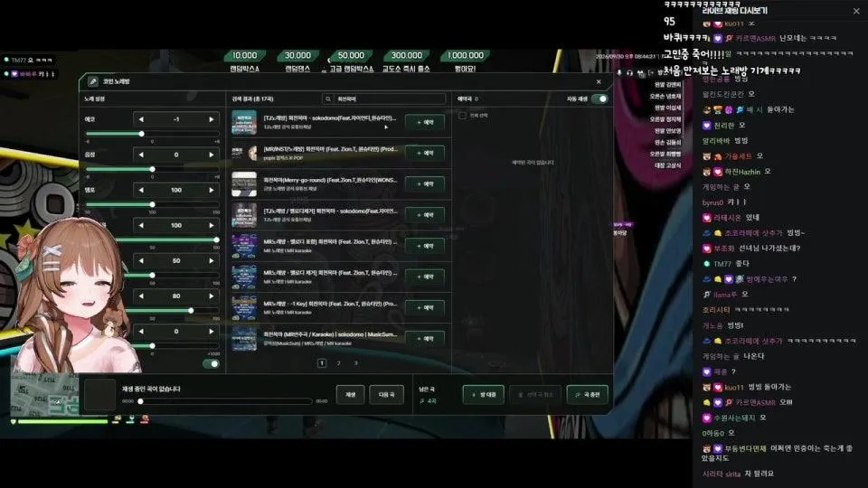The width and height of the screenshot is (868, 488).
Task: Tick the 전체 선택 select-all checkbox
Action: point(462,116)
